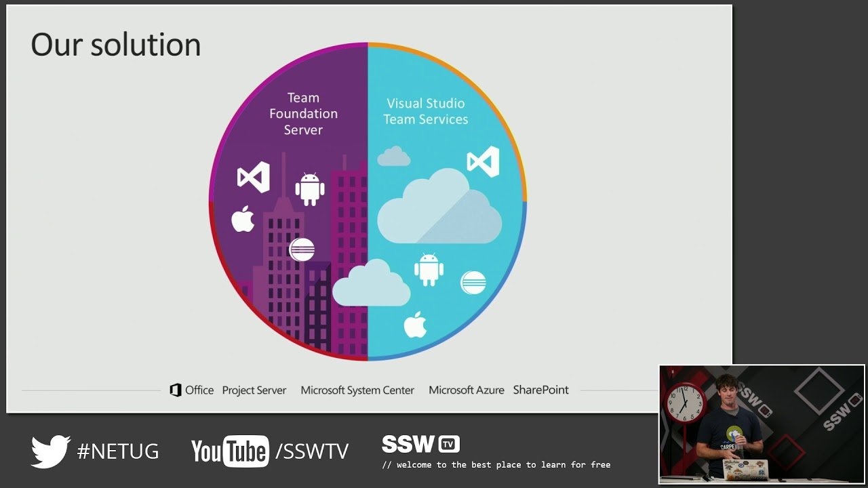Click the Office logo in the slide footer
The image size is (868, 488).
click(x=191, y=390)
